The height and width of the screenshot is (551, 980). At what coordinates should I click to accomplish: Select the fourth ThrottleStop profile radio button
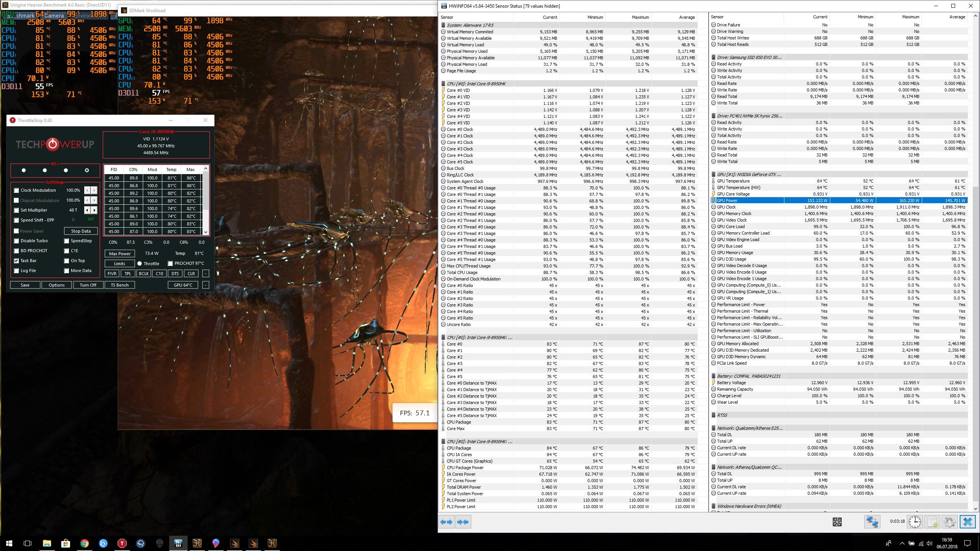click(x=87, y=170)
